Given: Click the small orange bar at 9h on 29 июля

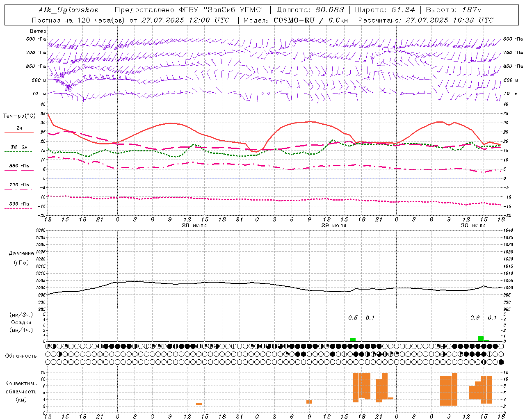Looking at the screenshot, I should [309, 402].
